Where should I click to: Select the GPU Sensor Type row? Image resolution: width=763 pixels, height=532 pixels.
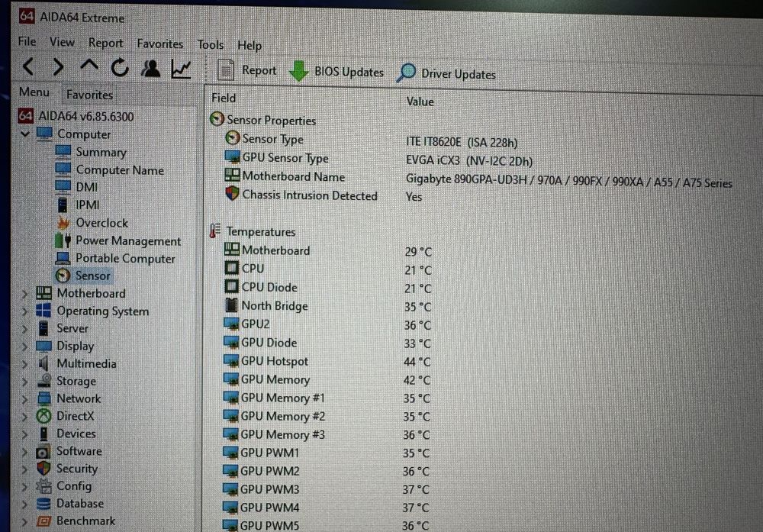click(378, 160)
